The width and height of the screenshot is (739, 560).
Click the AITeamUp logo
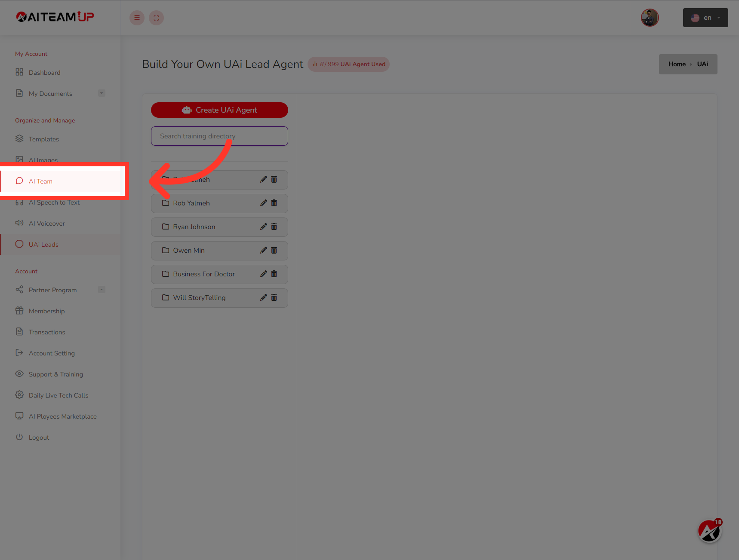point(55,17)
